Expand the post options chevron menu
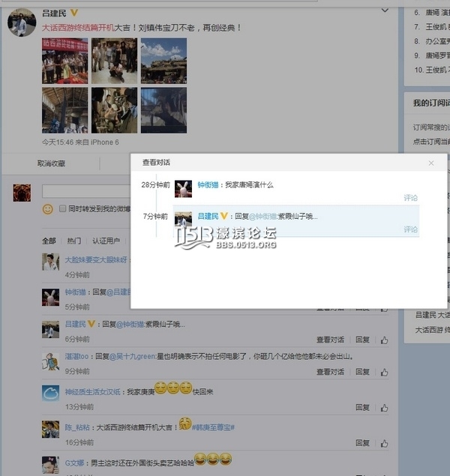Image resolution: width=450 pixels, height=476 pixels. (x=385, y=11)
